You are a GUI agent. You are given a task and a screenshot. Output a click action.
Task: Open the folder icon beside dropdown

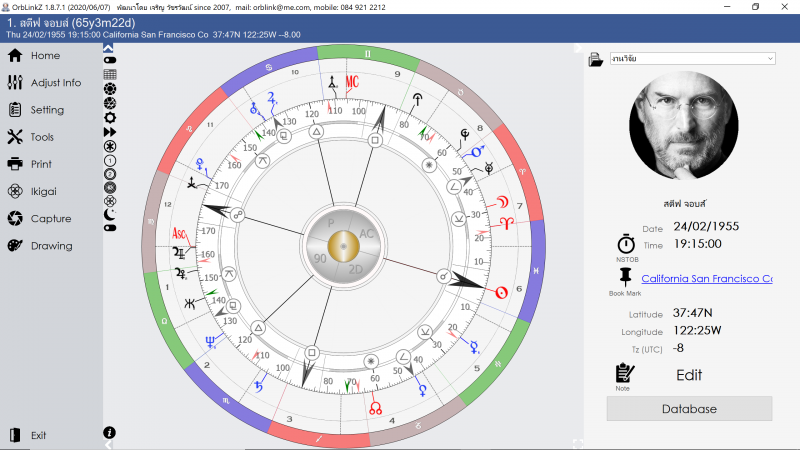click(x=596, y=59)
